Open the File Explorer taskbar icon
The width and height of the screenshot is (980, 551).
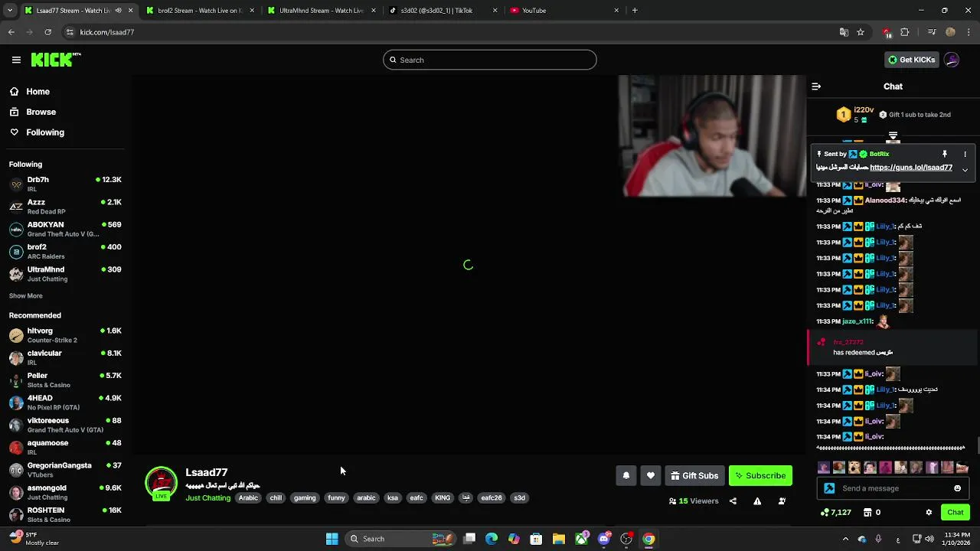pos(559,539)
